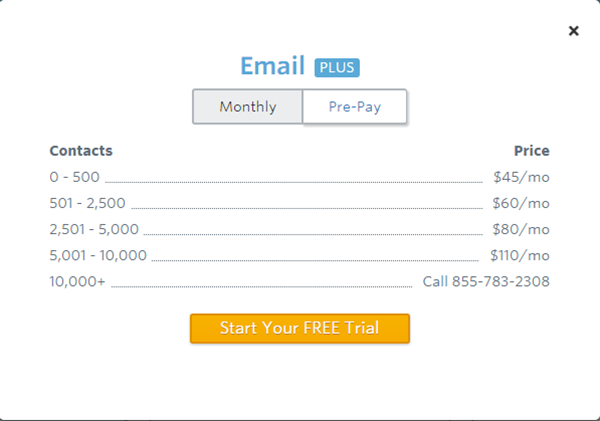The width and height of the screenshot is (600, 421).
Task: Click the phone number 855-783-2308
Action: [x=500, y=281]
